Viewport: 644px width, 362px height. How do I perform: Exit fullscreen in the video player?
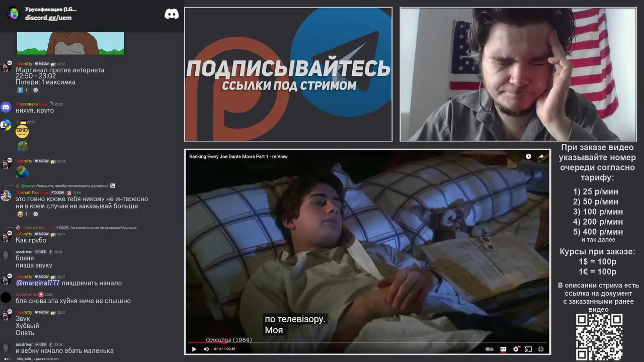541,349
